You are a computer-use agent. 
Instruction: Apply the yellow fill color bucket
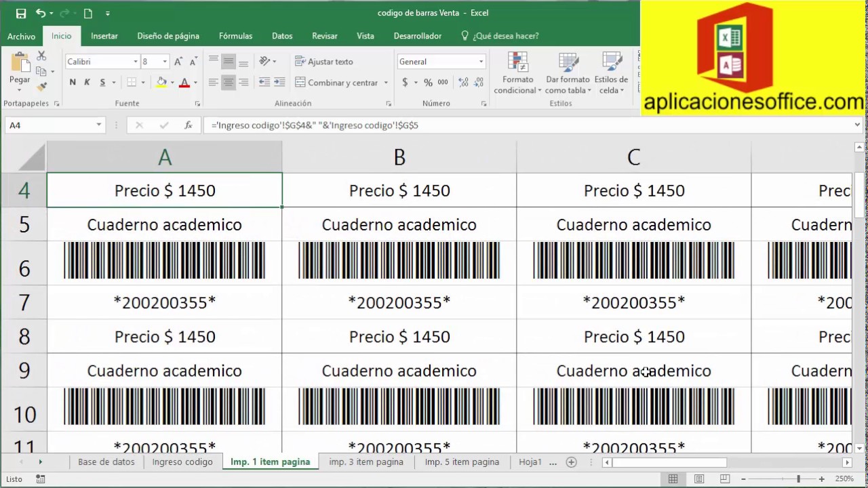tap(161, 82)
